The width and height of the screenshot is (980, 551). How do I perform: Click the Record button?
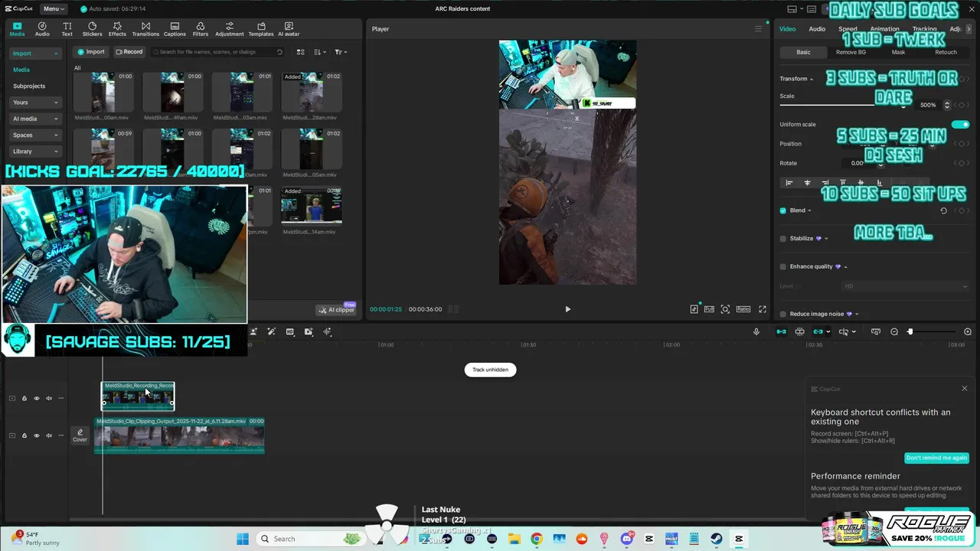coord(129,52)
